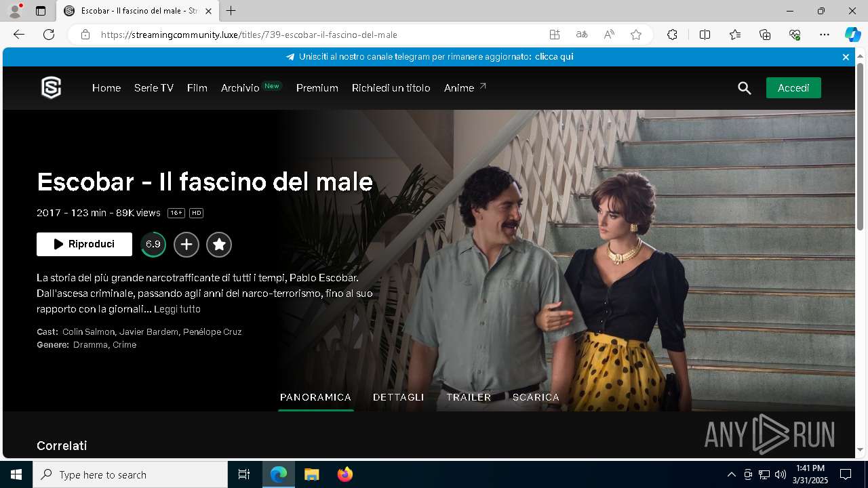Click the Edge icon on taskbar
The height and width of the screenshot is (488, 868).
point(279,474)
